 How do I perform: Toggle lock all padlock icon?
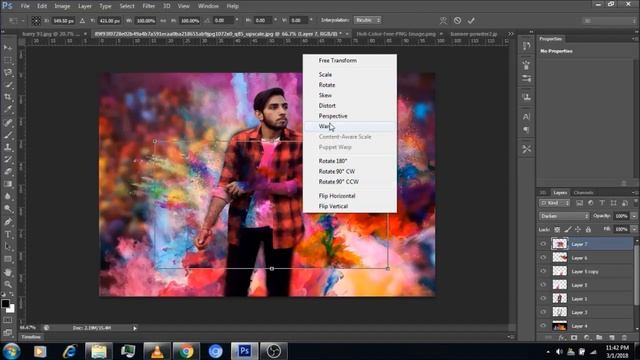(x=588, y=230)
